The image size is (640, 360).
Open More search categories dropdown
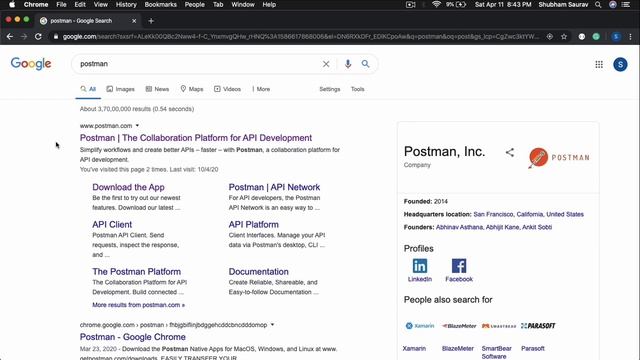pos(261,89)
